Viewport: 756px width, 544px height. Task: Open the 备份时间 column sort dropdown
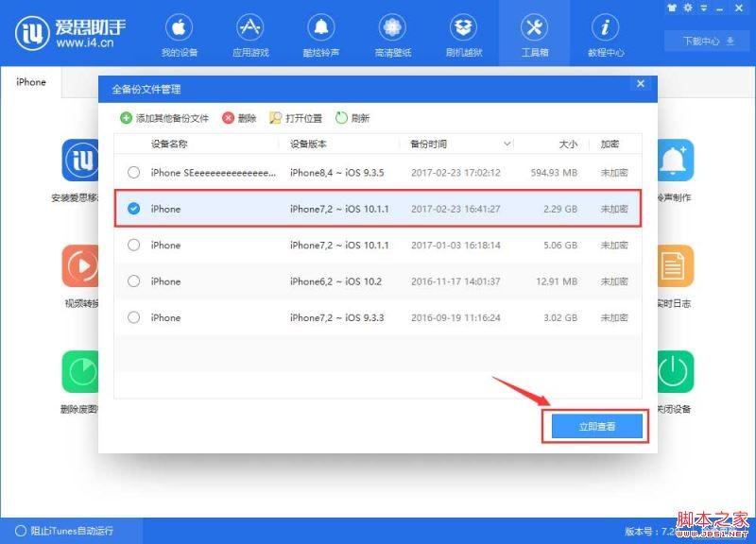tap(508, 143)
